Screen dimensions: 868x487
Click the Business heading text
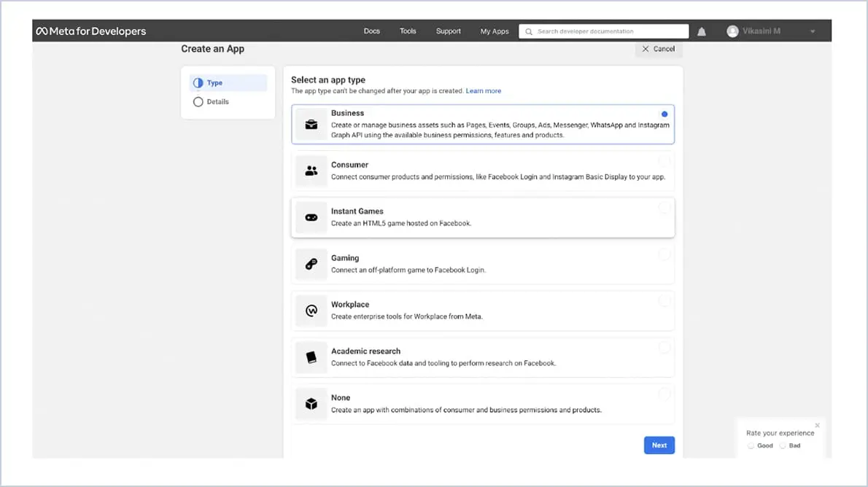[x=348, y=113]
